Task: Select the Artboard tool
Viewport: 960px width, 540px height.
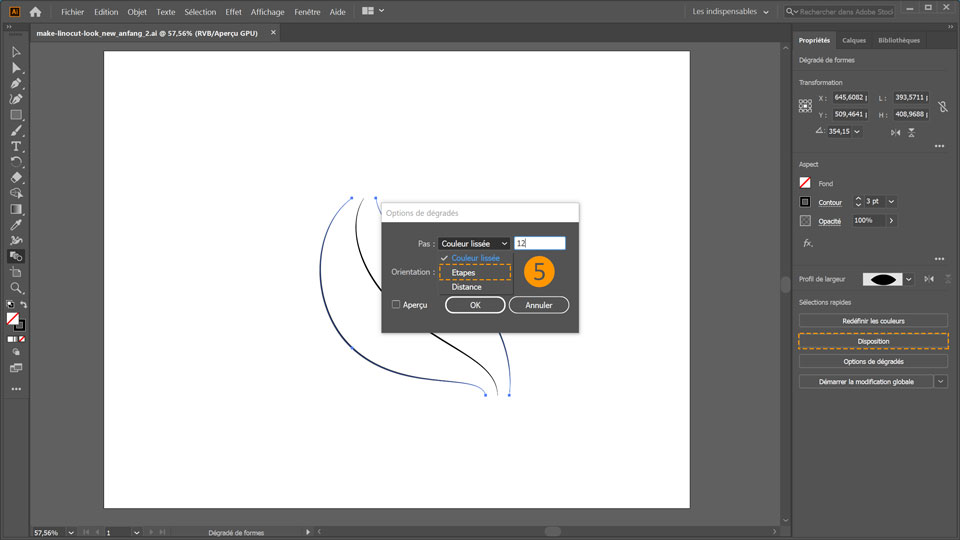Action: [x=16, y=272]
